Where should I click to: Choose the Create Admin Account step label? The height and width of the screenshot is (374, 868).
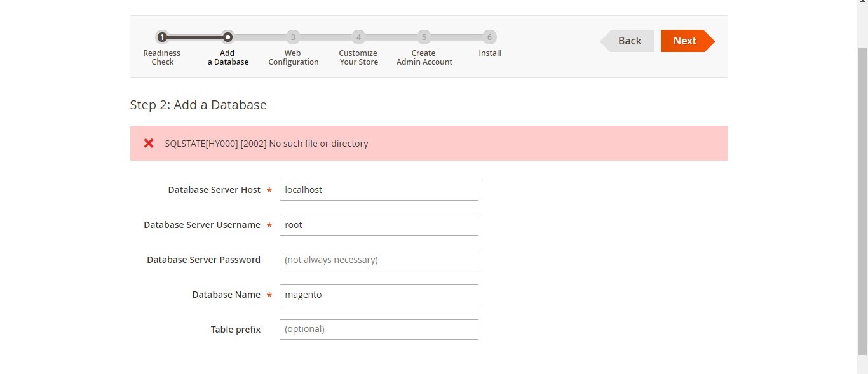(424, 58)
